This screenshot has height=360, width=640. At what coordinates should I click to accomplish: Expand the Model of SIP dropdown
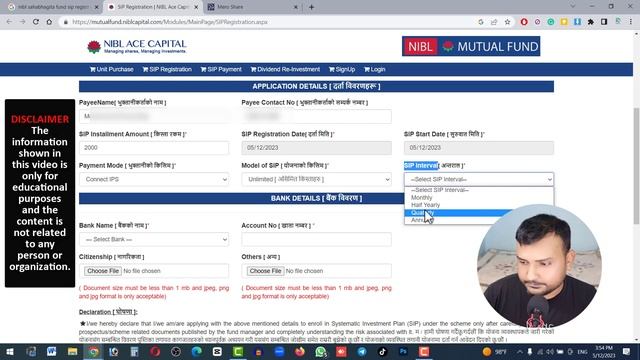click(316, 179)
